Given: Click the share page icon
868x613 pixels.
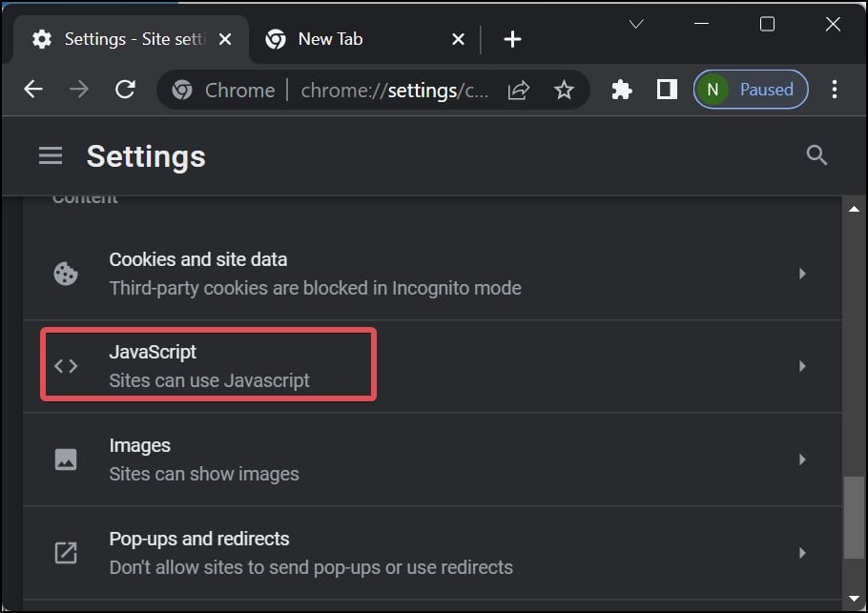Looking at the screenshot, I should [519, 90].
